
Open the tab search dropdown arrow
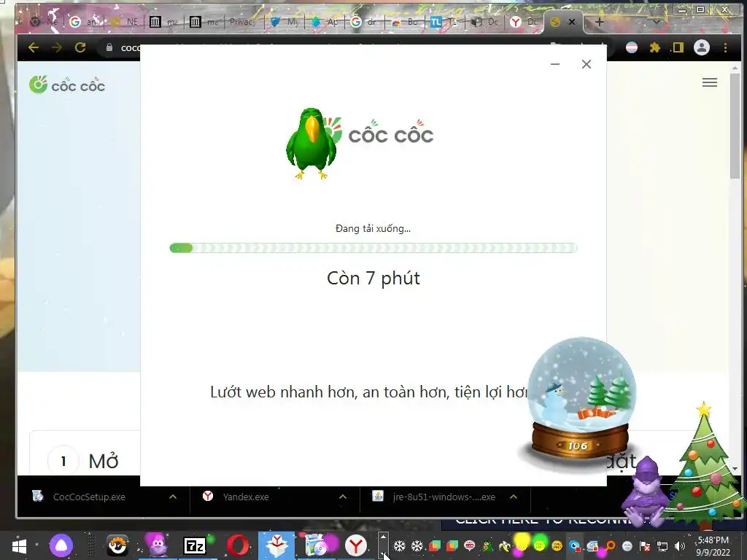[x=656, y=22]
